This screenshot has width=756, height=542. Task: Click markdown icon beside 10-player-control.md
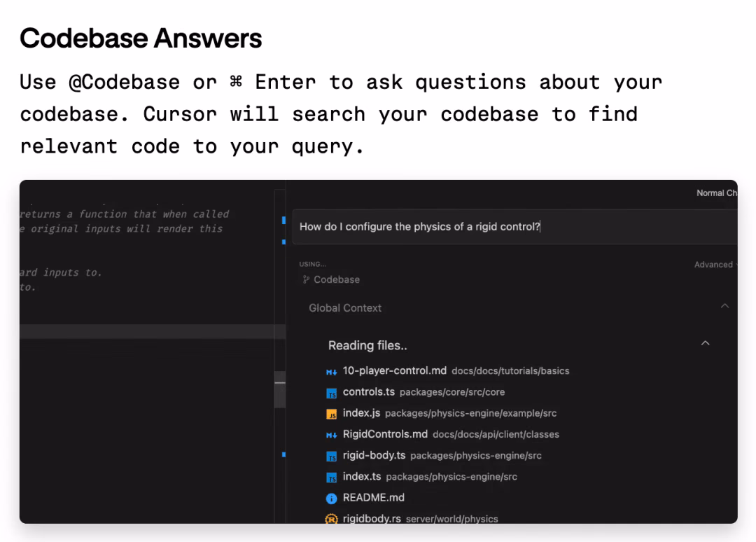pyautogui.click(x=331, y=372)
